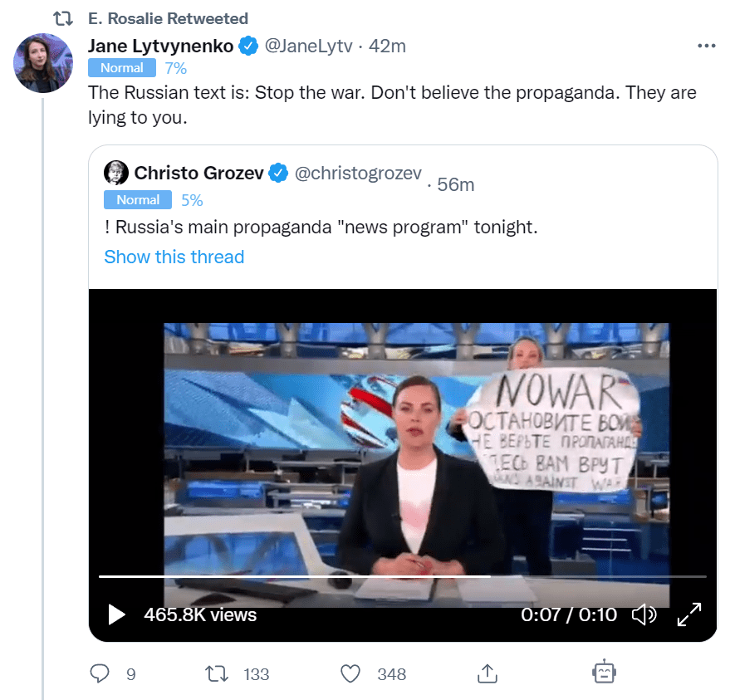Like the tweet with the heart icon
This screenshot has width=730, height=700.
351,673
